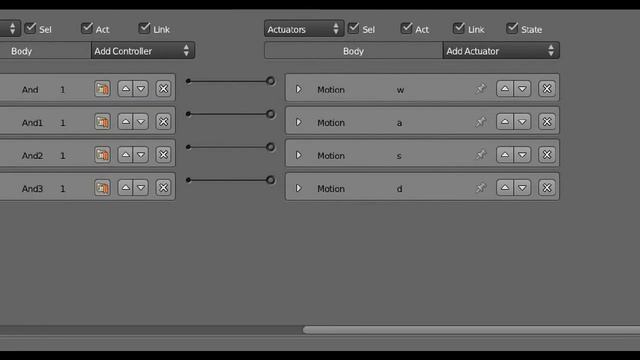This screenshot has width=640, height=360.
Task: Toggle controllers Sel checkbox
Action: pyautogui.click(x=30, y=28)
